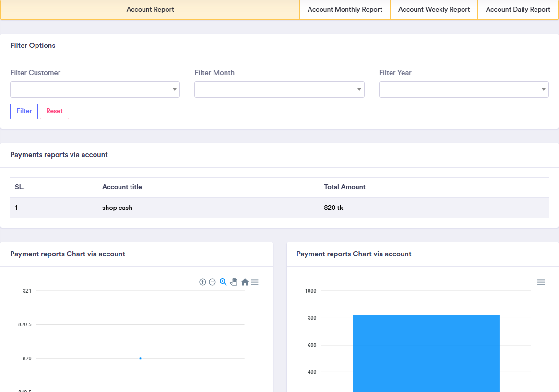This screenshot has width=559, height=392.
Task: Click the 'shop cash' account title cell
Action: click(117, 208)
